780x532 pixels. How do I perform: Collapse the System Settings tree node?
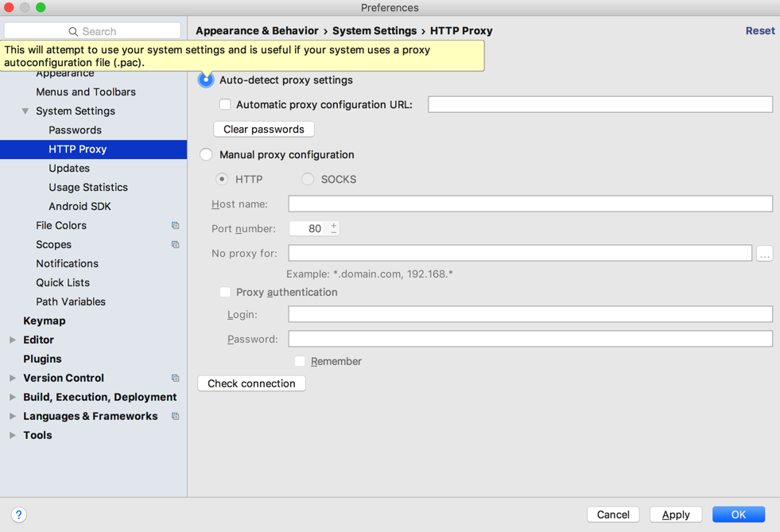25,111
